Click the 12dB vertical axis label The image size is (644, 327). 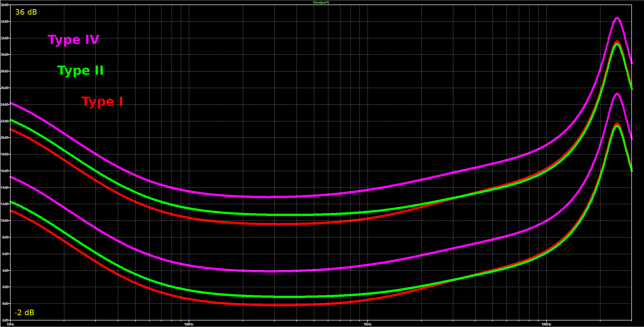pyautogui.click(x=4, y=204)
